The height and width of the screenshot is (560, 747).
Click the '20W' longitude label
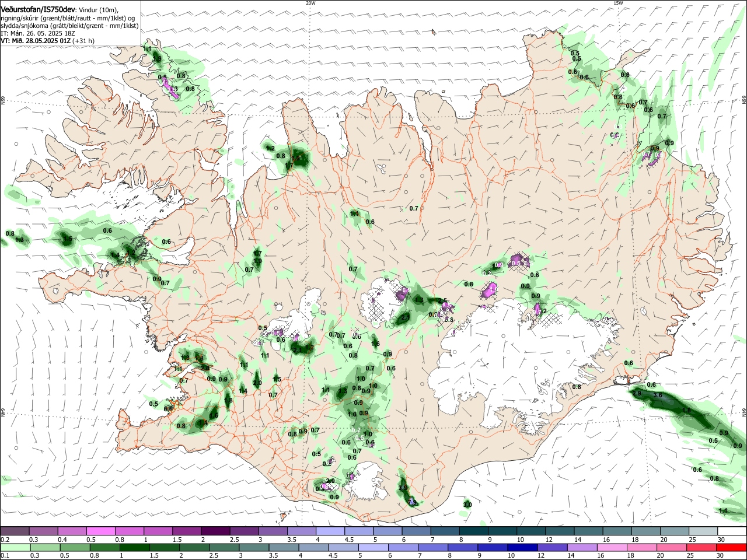click(x=310, y=3)
